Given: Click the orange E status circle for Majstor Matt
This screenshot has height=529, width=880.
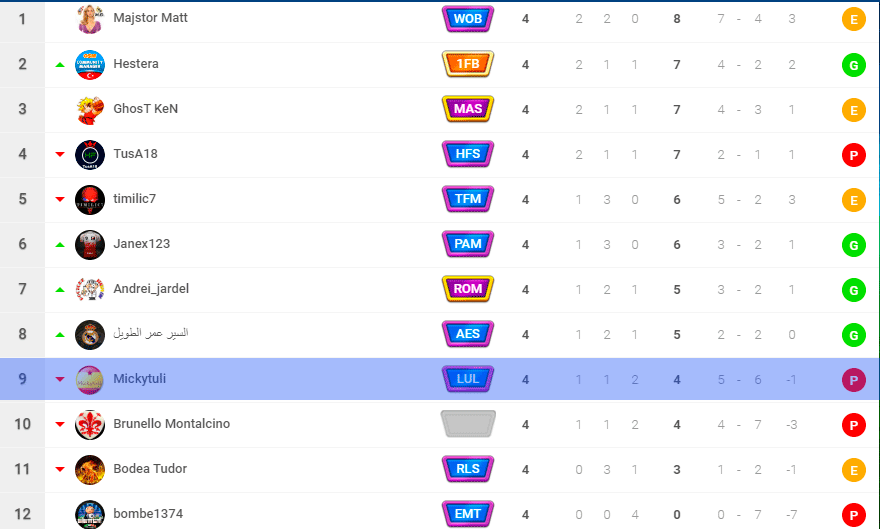Looking at the screenshot, I should click(854, 20).
